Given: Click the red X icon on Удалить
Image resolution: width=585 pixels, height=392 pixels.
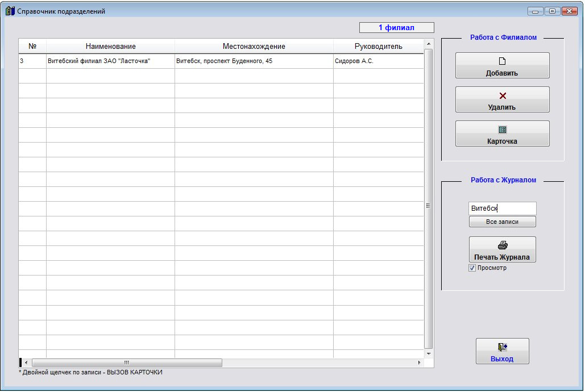Looking at the screenshot, I should (502, 96).
